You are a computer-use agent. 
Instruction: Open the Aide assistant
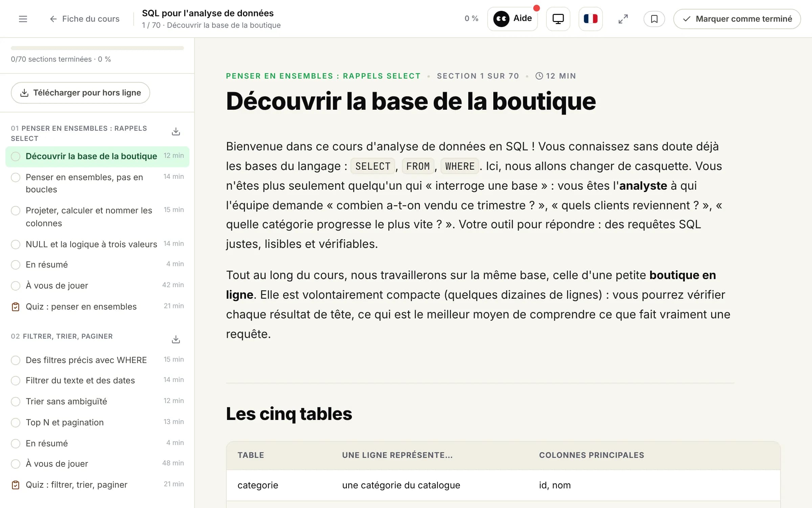point(512,19)
